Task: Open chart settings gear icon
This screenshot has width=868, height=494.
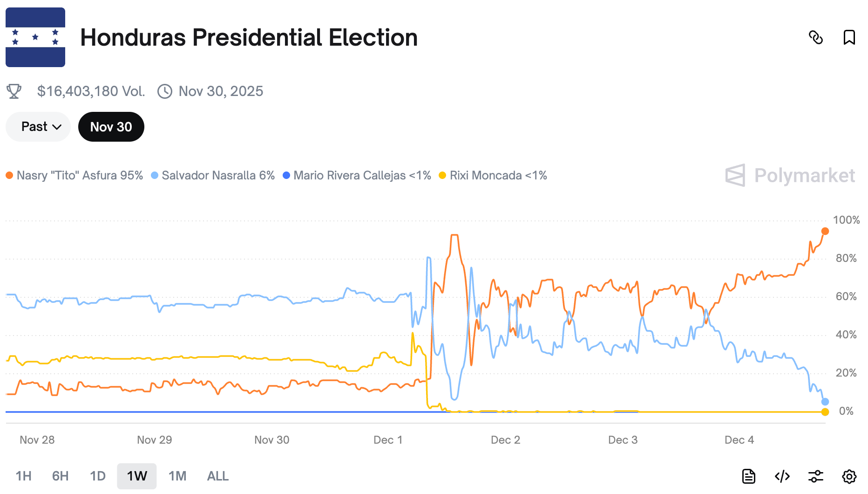Action: tap(849, 476)
